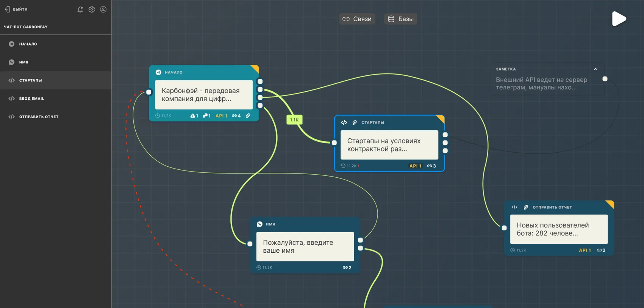Screen dimensions: 644x308
Task: Click the Выйти exit button
Action: [16, 9]
